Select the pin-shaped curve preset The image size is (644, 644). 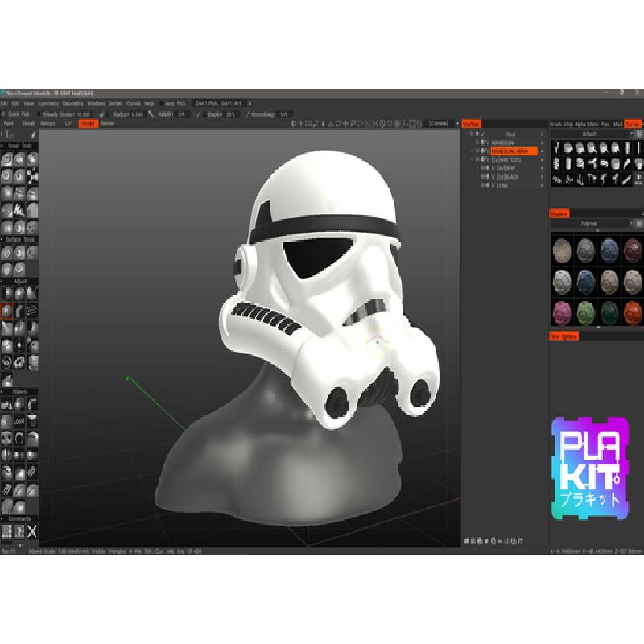coord(556,147)
